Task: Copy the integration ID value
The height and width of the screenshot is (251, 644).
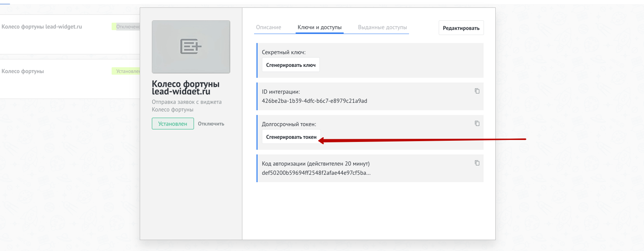Action: tap(477, 91)
